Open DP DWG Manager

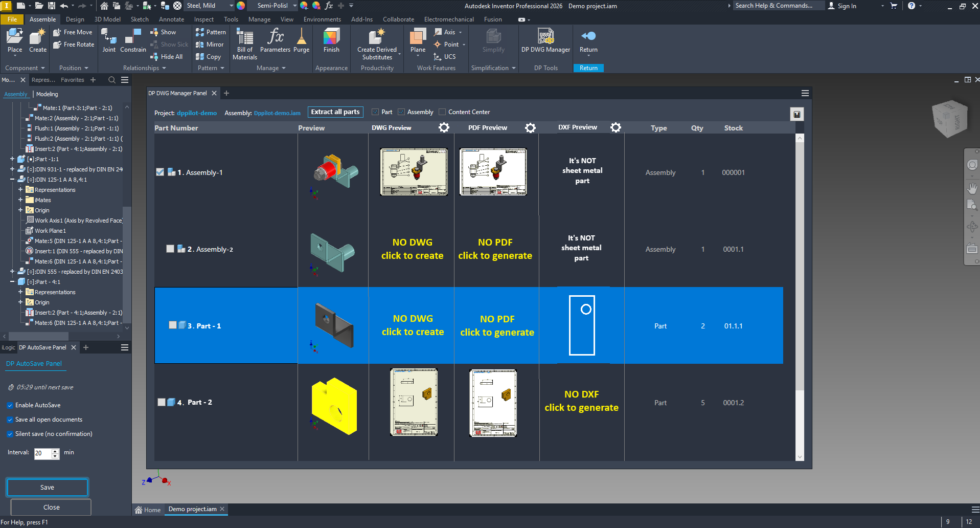[545, 40]
